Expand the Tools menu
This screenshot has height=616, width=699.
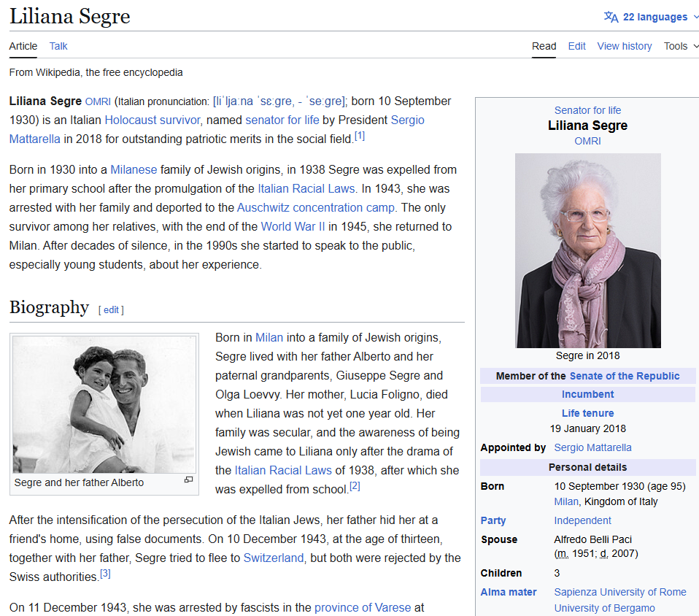pos(681,46)
